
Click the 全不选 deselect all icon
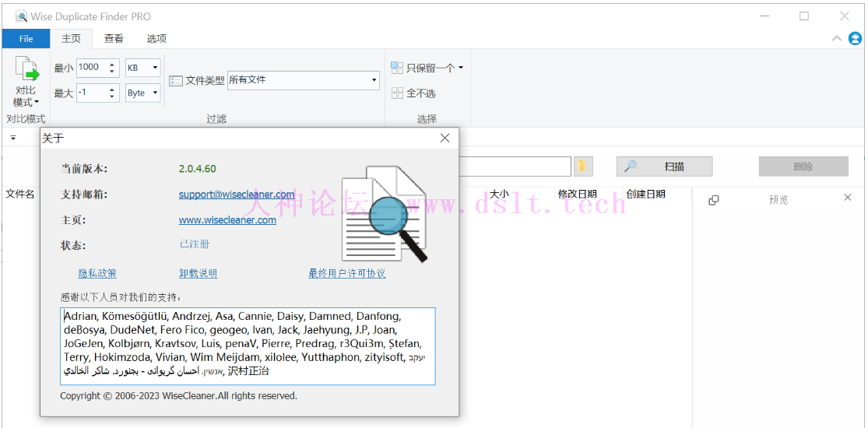[398, 93]
